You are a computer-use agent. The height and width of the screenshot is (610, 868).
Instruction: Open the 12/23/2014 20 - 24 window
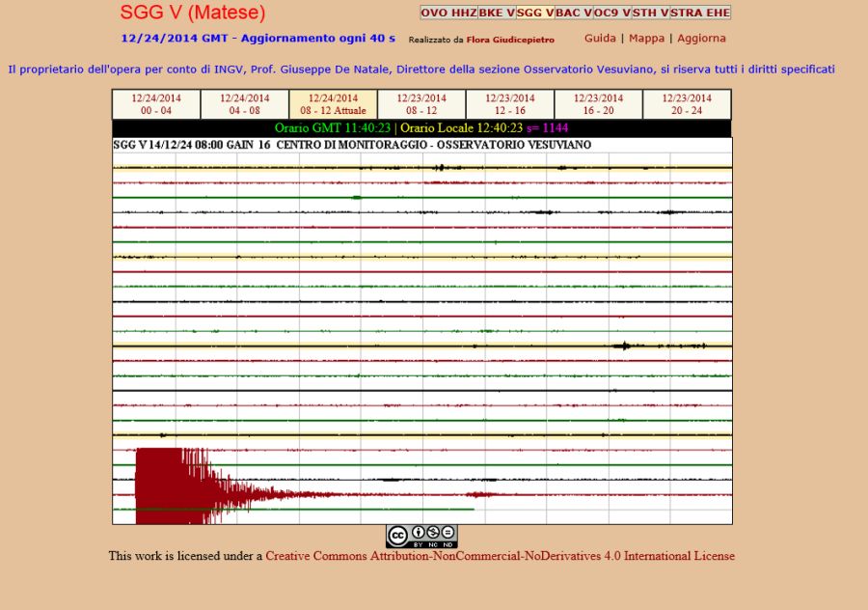pyautogui.click(x=687, y=104)
